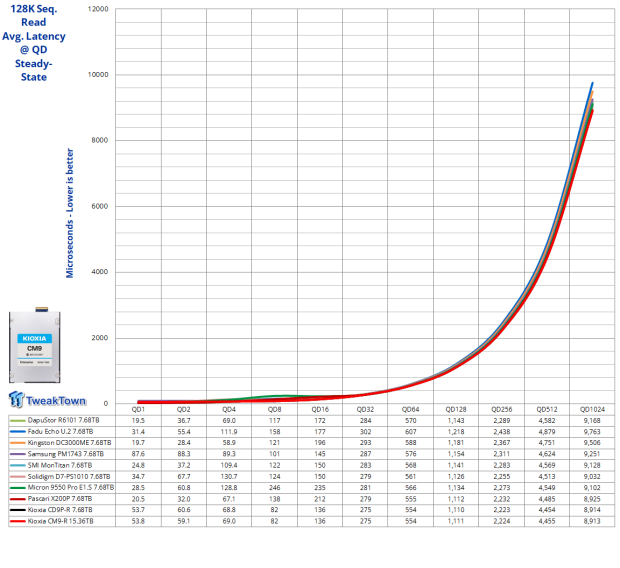
Task: Click the DapuStor R6101 light green line swatch
Action: click(x=17, y=420)
